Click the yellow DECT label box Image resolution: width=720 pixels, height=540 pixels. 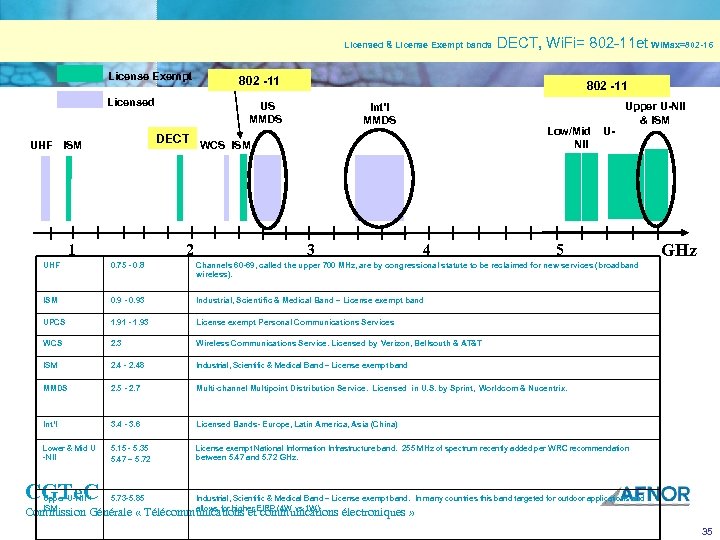172,138
